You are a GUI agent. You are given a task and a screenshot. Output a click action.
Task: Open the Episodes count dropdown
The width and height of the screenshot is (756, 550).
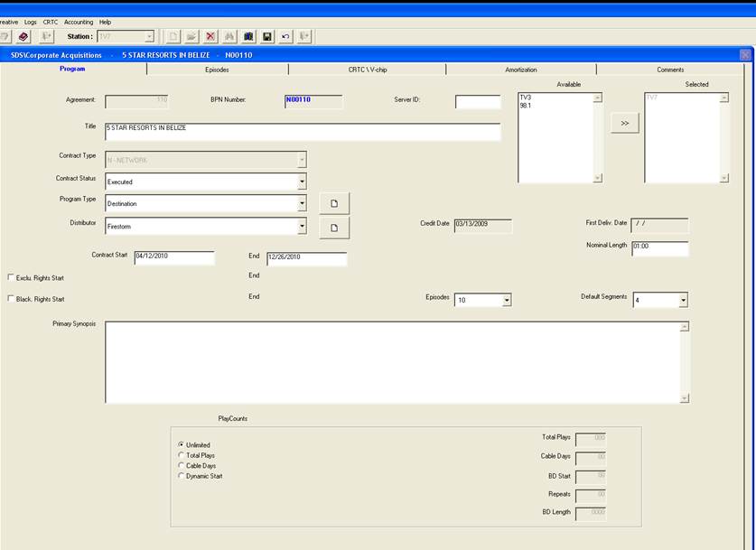(507, 300)
